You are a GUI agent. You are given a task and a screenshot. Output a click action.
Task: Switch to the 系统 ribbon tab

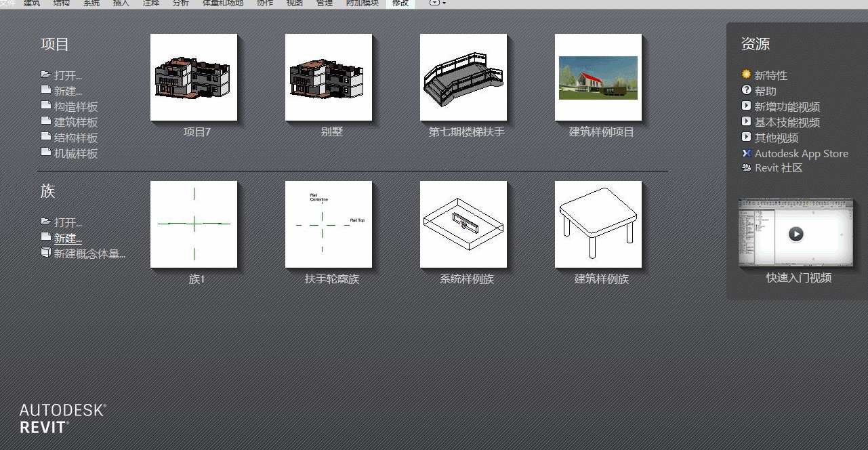(91, 3)
